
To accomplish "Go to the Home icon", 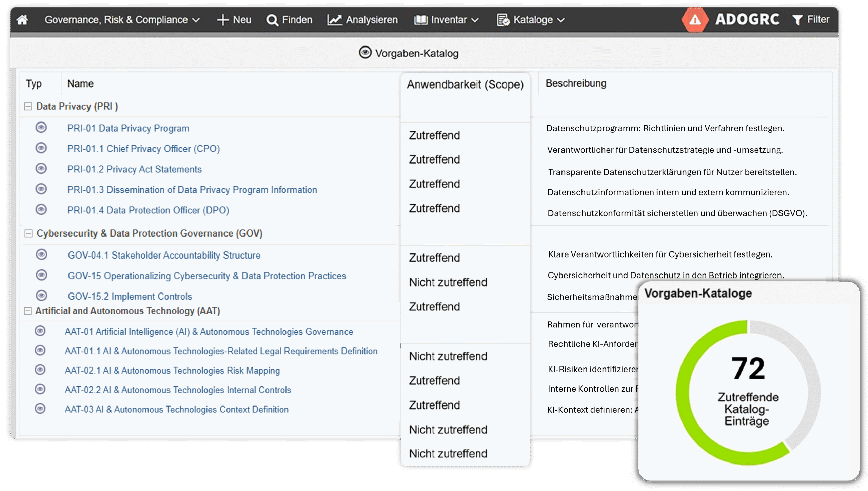I will pos(22,20).
